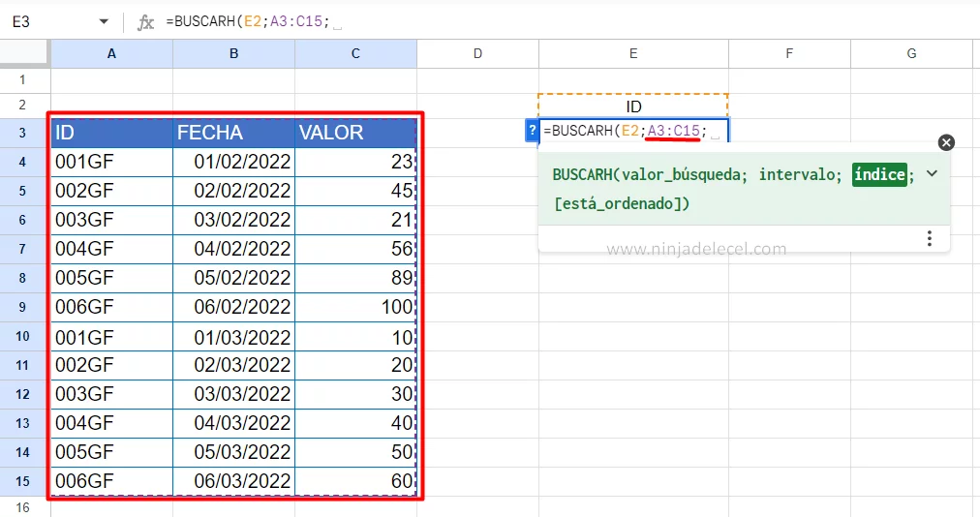Click cell 002GF in row 5
This screenshot has height=517, width=980.
pyautogui.click(x=112, y=191)
